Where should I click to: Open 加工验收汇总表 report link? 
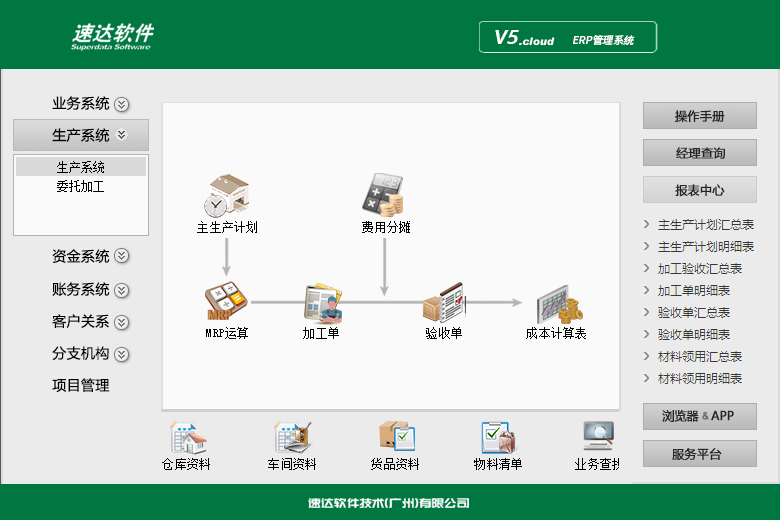[x=700, y=268]
